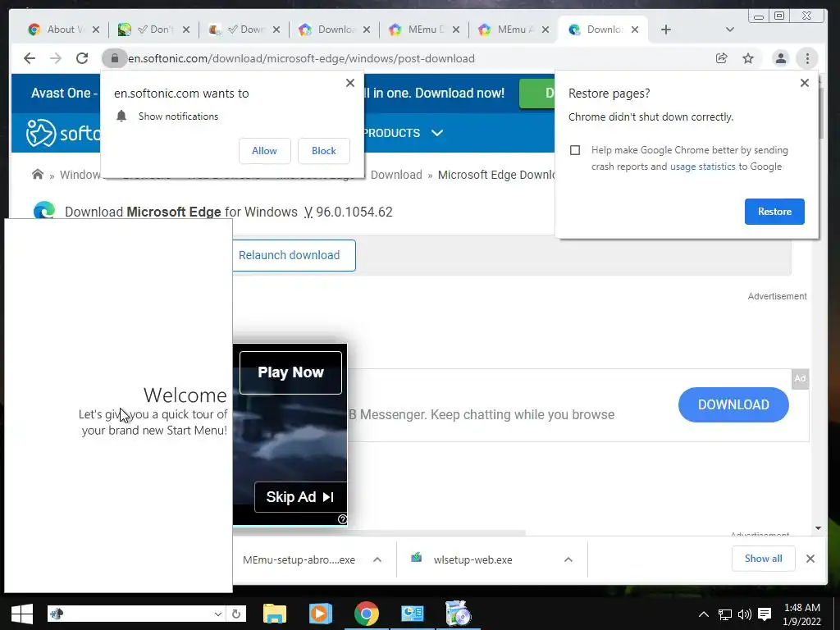Click the Restore button

pos(774,211)
